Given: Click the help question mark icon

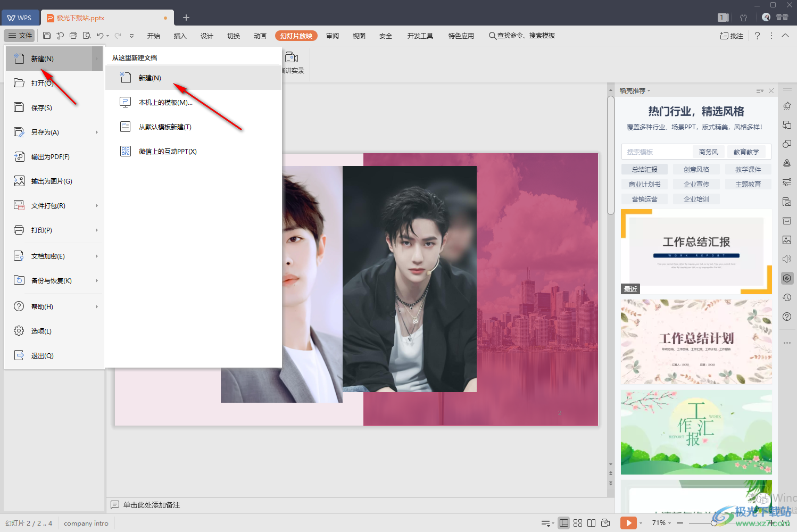Looking at the screenshot, I should (757, 36).
